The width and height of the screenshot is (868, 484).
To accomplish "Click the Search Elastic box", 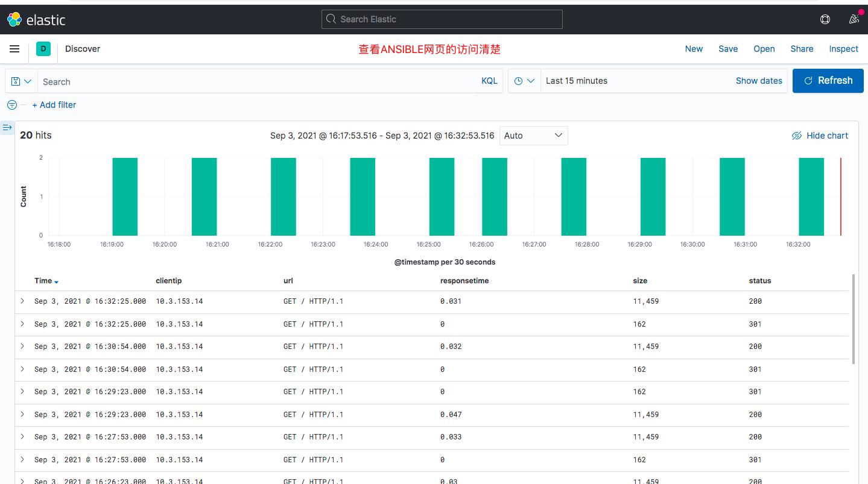I will coord(442,19).
